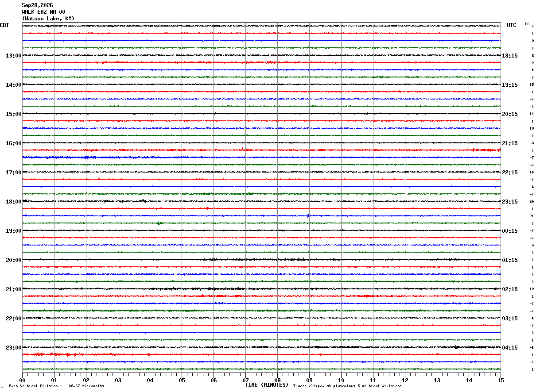Click the Each Vertical Division scale note
This screenshot has height=392, width=536.
pyautogui.click(x=56, y=386)
